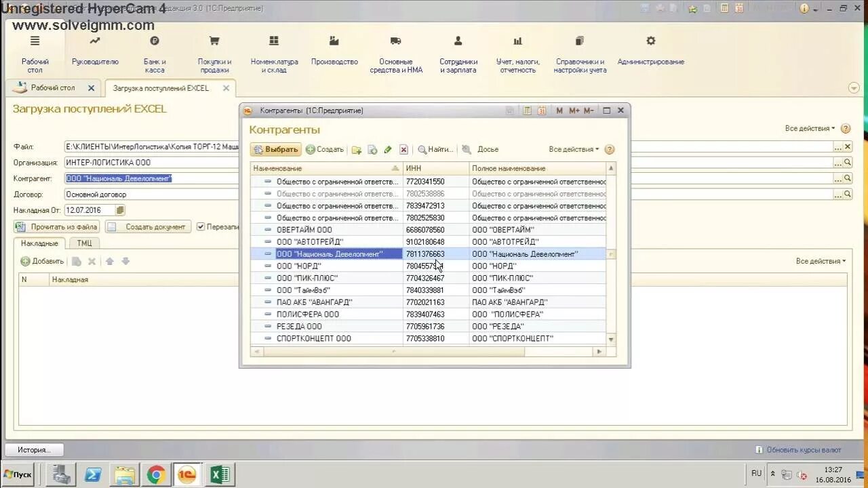Click cancel search icon next to Досье
This screenshot has width=868, height=488.
pos(467,150)
